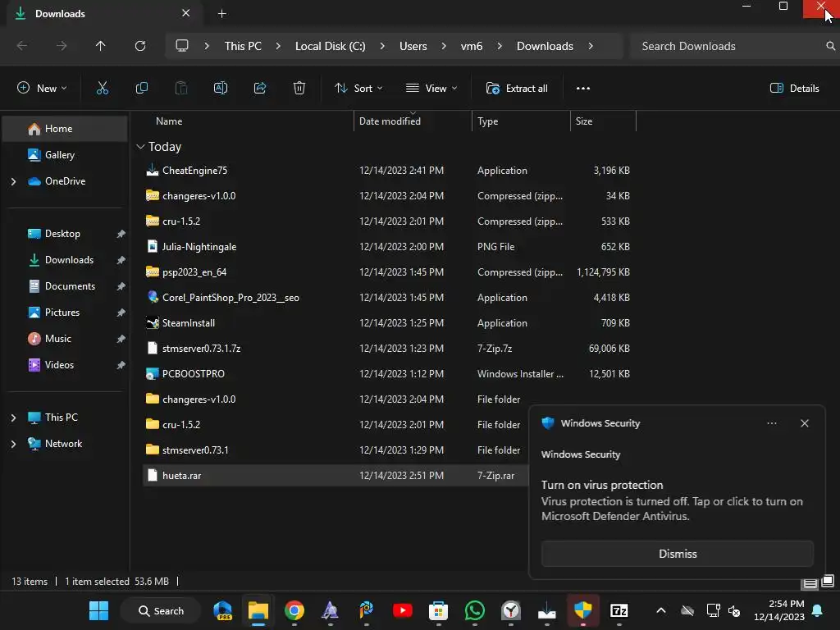Image resolution: width=840 pixels, height=630 pixels.
Task: Collapse the Today group
Action: (140, 146)
